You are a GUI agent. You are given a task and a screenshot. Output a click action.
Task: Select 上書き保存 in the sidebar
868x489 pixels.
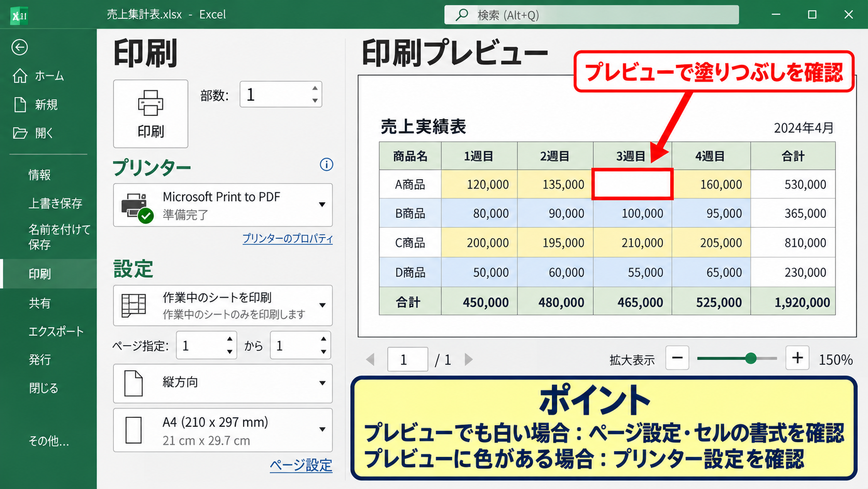click(55, 203)
